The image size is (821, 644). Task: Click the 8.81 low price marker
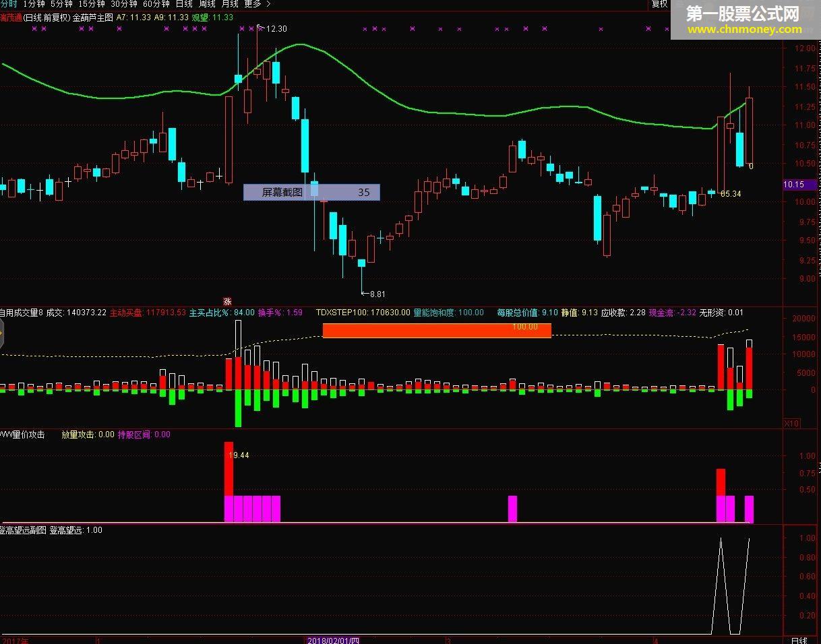[x=374, y=294]
